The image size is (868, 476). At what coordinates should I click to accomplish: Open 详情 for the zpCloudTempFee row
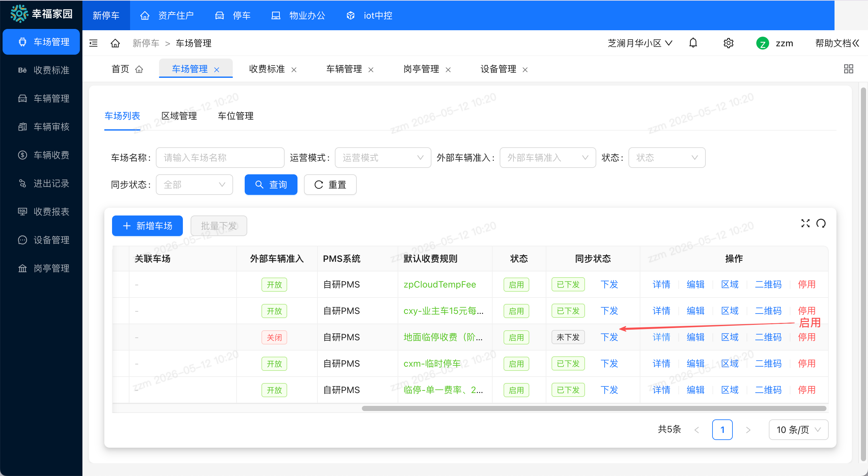tap(661, 284)
